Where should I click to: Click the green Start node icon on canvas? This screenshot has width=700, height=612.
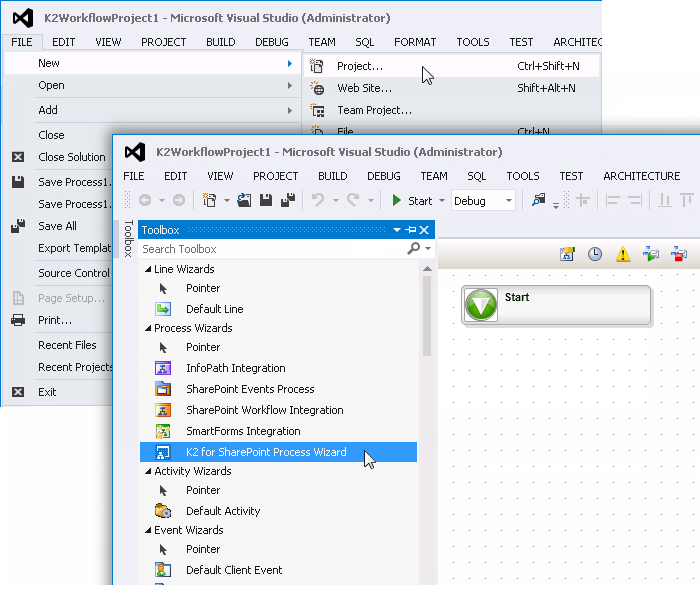click(481, 305)
